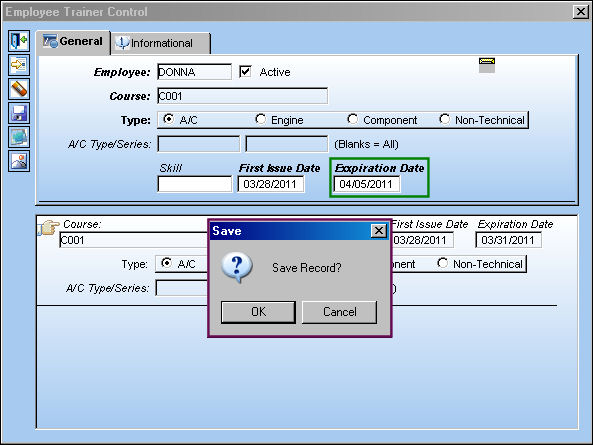Click the question mark icon in Save dialog
The height and width of the screenshot is (445, 593).
coord(237,268)
